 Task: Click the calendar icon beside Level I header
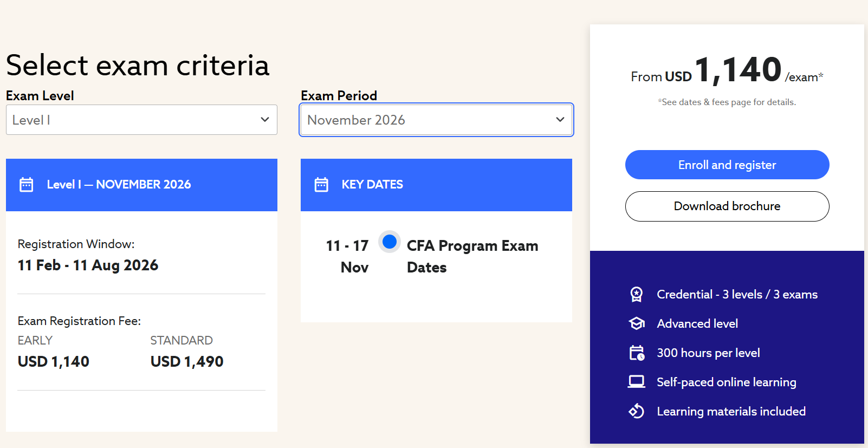pyautogui.click(x=27, y=185)
